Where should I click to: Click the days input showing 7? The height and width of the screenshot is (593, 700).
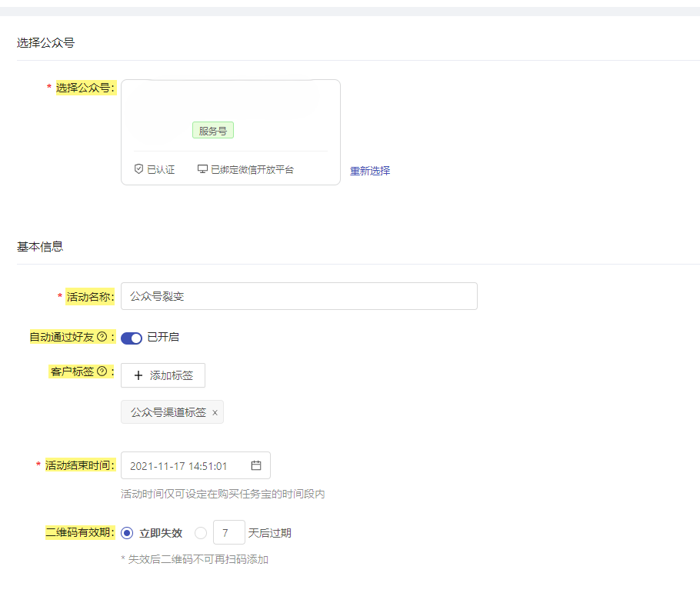point(229,532)
